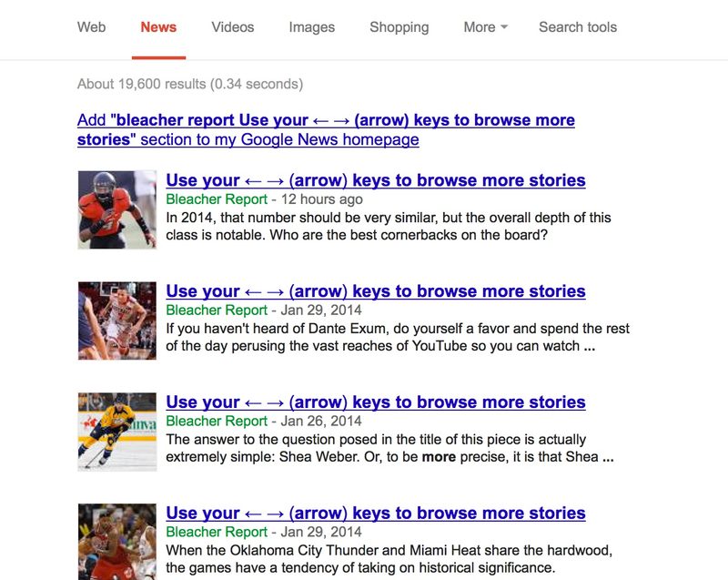Select the News tab
Image resolution: width=728 pixels, height=580 pixels.
click(x=158, y=27)
